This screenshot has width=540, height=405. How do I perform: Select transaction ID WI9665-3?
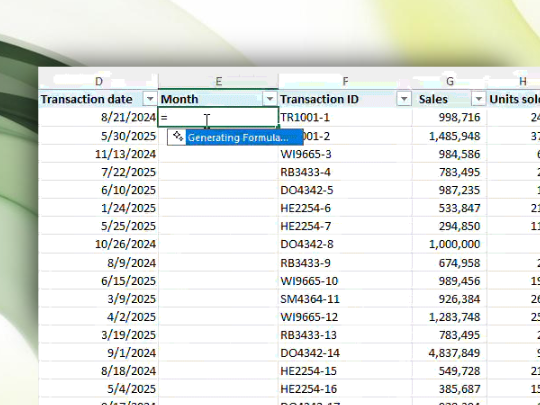pos(345,154)
